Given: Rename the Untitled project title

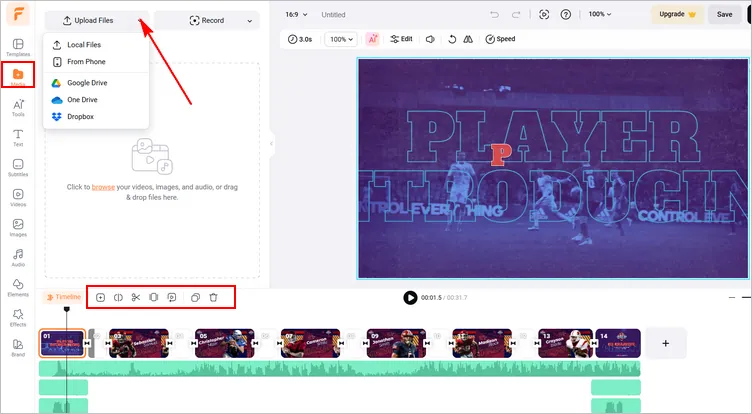Looking at the screenshot, I should (x=333, y=14).
